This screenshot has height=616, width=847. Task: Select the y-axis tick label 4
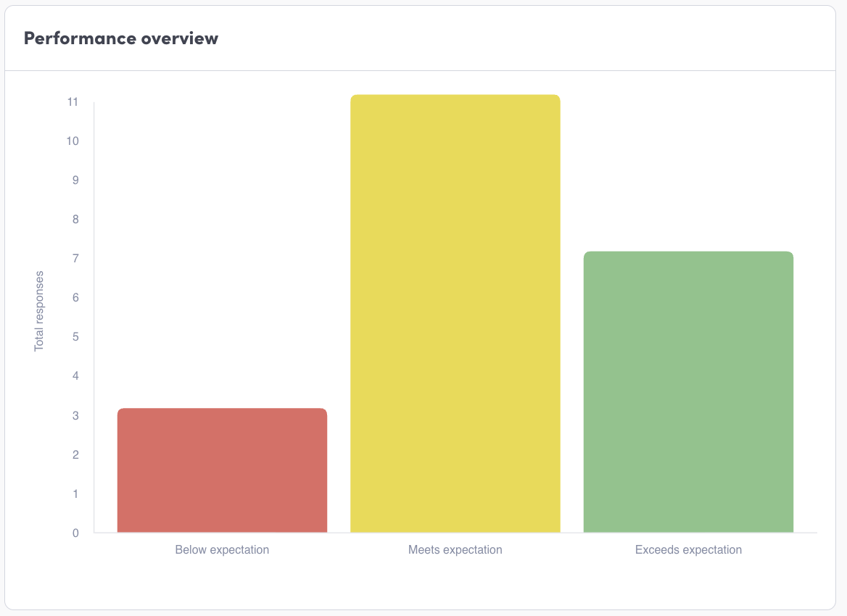pos(75,376)
